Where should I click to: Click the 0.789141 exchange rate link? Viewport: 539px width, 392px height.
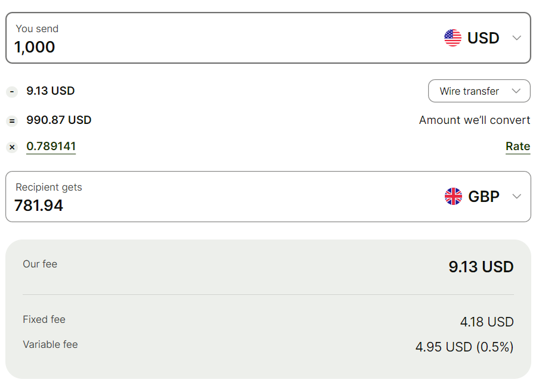(x=51, y=147)
